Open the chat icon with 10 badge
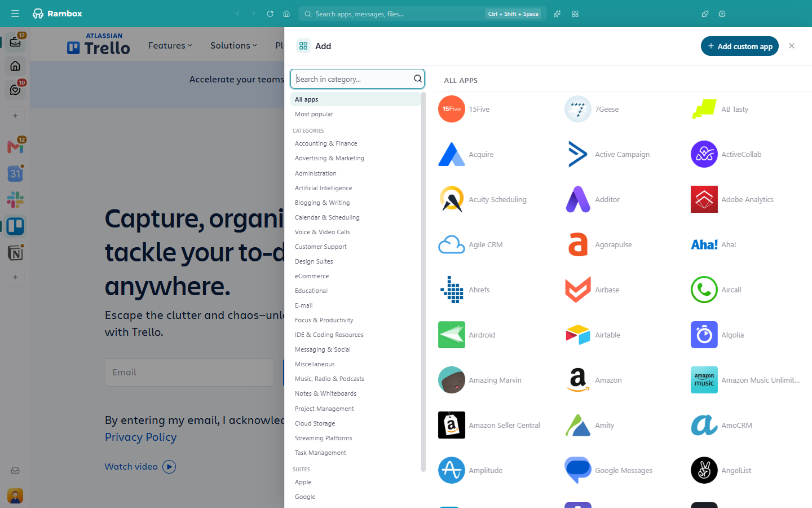Viewport: 812px width, 508px height. pos(15,90)
